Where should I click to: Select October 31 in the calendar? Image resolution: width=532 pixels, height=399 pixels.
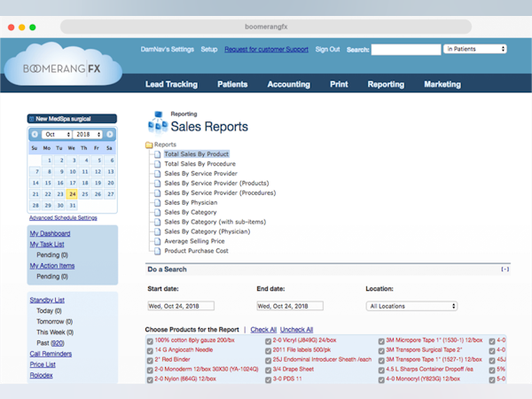[x=73, y=206]
